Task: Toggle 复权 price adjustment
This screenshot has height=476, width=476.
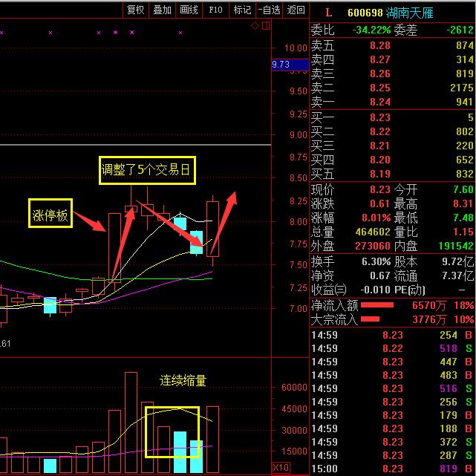Action: coord(136,10)
